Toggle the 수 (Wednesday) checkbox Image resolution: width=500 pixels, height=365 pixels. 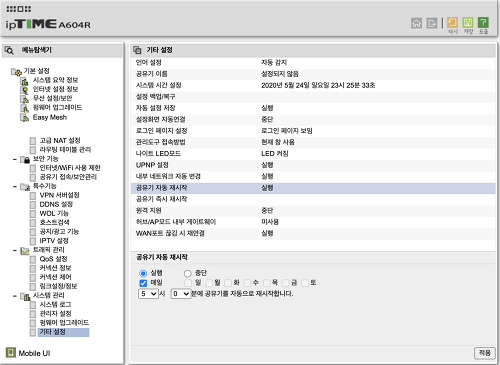[247, 283]
